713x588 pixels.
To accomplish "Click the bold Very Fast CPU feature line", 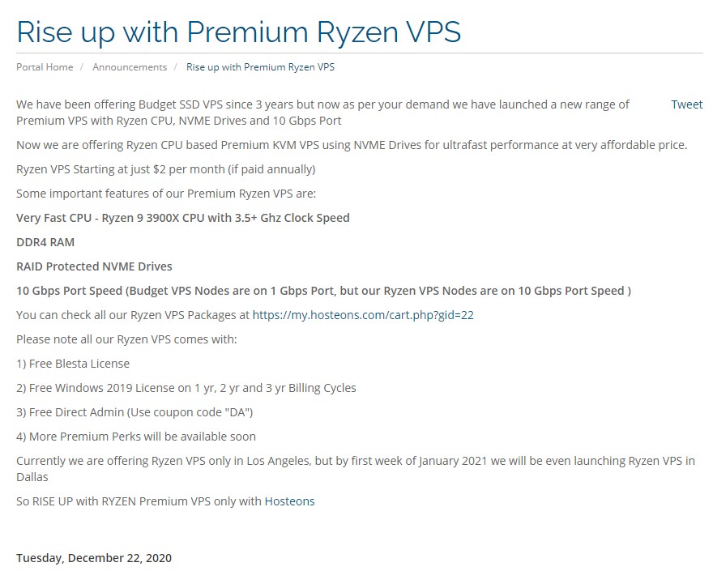I will click(183, 217).
